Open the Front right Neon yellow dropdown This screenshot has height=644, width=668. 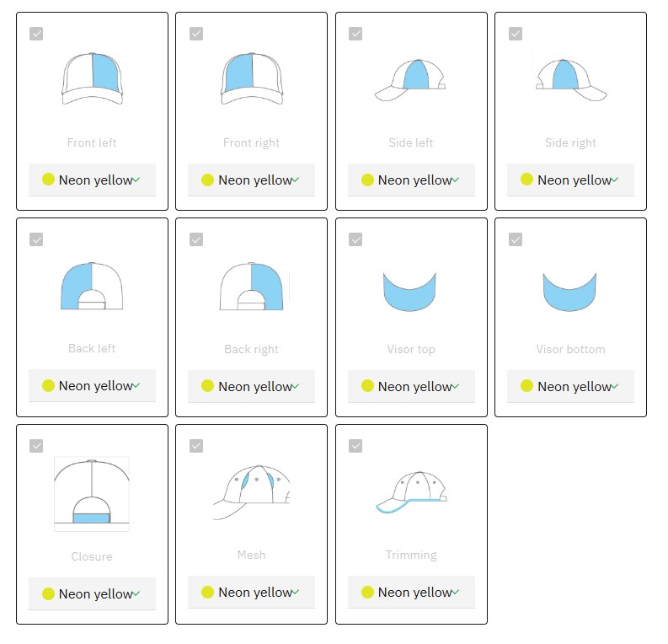coord(251,180)
